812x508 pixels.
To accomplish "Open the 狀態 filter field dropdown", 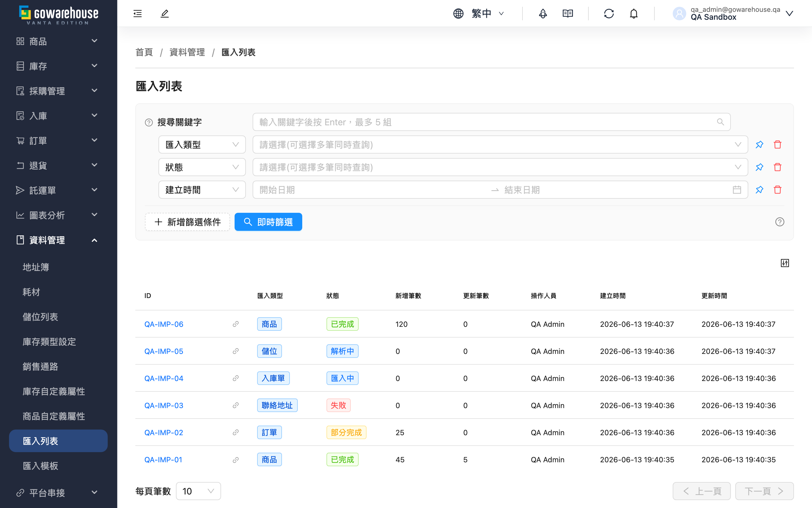I will [x=202, y=167].
